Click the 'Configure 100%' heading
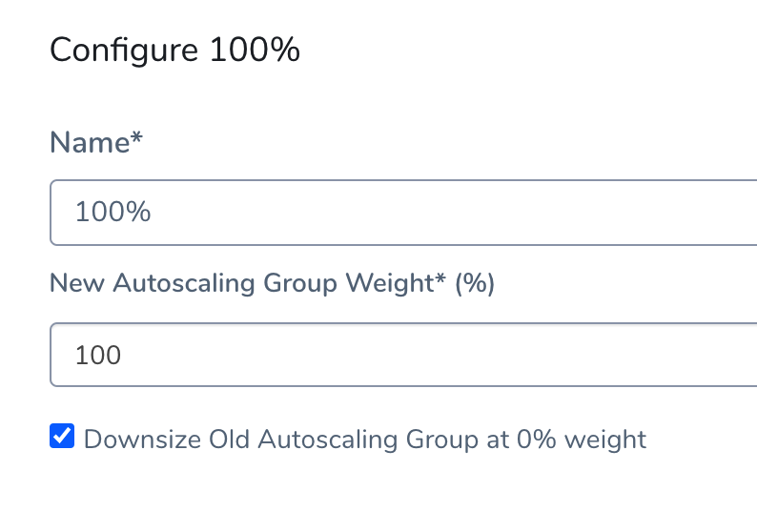Viewport: 757px width, 532px height. pyautogui.click(x=174, y=51)
